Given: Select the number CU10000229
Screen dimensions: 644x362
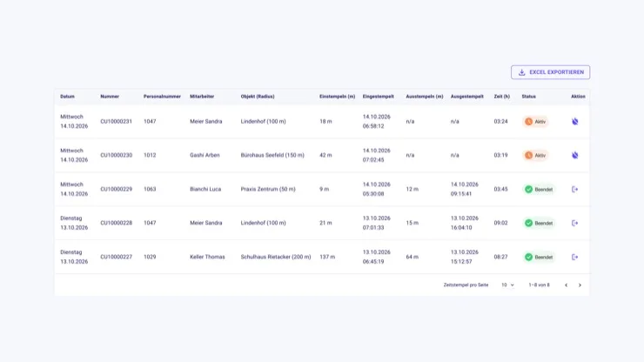Looking at the screenshot, I should (x=117, y=190).
